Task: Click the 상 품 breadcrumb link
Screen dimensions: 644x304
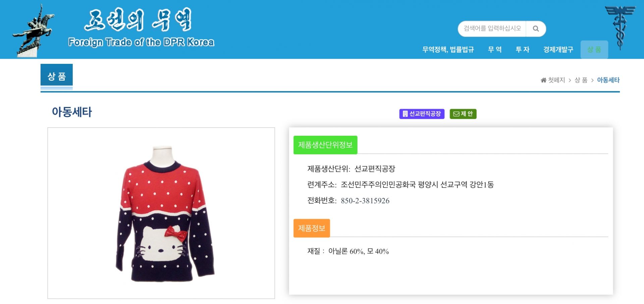Action: [581, 80]
